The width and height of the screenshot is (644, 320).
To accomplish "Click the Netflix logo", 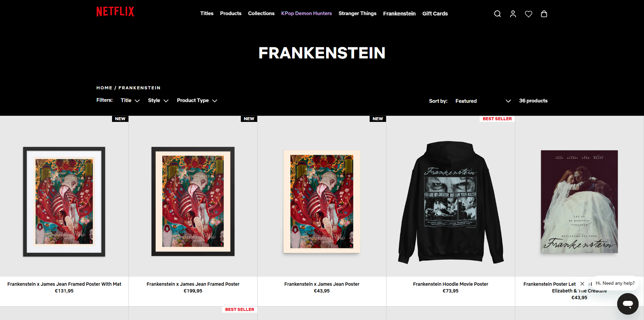I will pos(115,12).
